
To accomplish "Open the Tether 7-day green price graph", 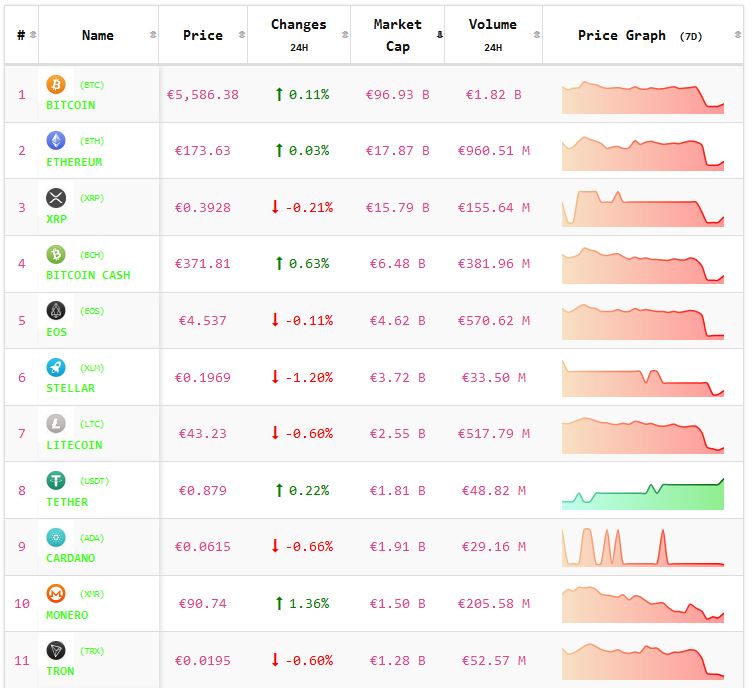I will coord(642,492).
